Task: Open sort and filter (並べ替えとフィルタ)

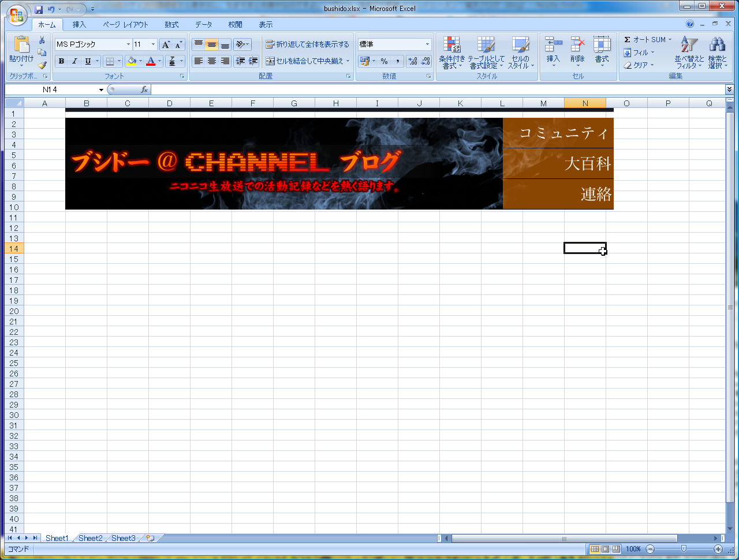Action: (x=689, y=53)
